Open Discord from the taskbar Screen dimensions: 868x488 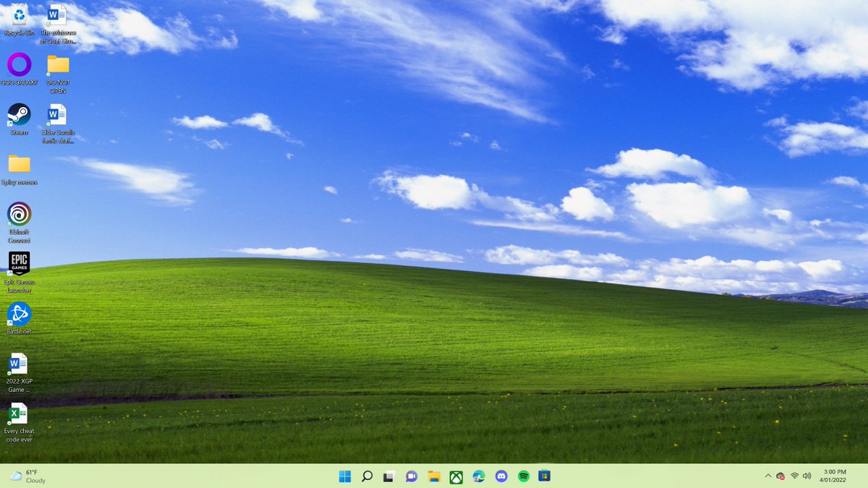pos(501,476)
